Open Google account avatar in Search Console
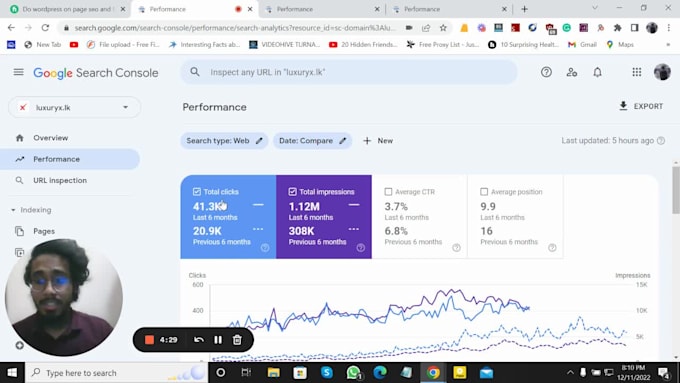 click(x=662, y=72)
